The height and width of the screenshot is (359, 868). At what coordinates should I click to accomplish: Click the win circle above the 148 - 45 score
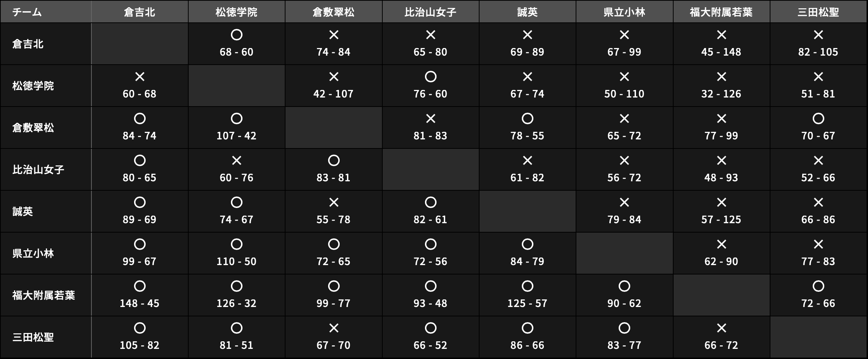click(x=139, y=286)
